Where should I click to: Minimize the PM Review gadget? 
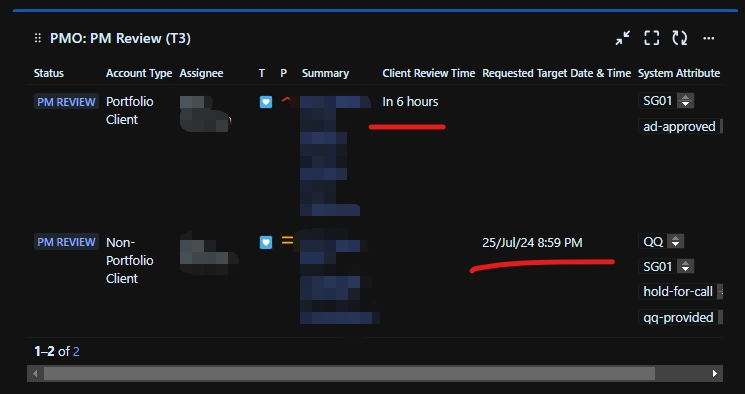coord(623,38)
